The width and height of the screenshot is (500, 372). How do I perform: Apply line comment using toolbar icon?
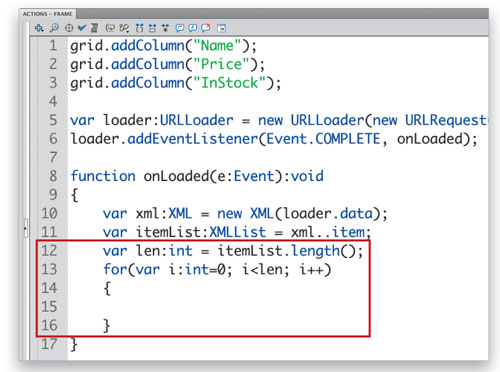[193, 28]
